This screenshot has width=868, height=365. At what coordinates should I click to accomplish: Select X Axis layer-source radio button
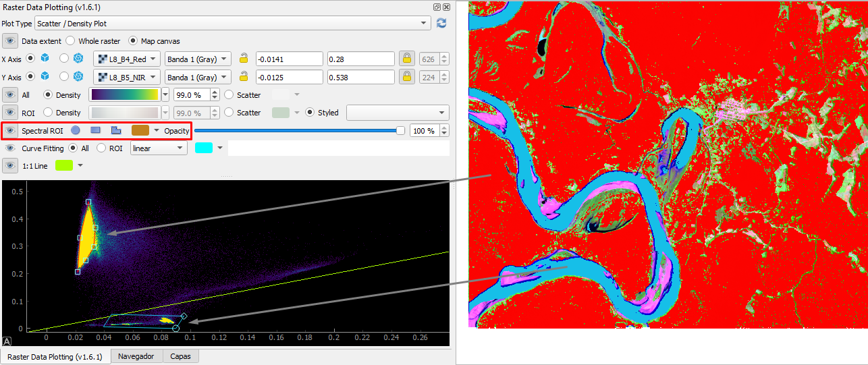tap(30, 59)
